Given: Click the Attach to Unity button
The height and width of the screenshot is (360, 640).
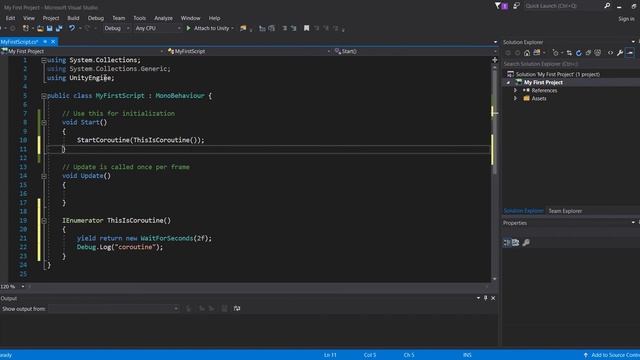Looking at the screenshot, I should [211, 28].
